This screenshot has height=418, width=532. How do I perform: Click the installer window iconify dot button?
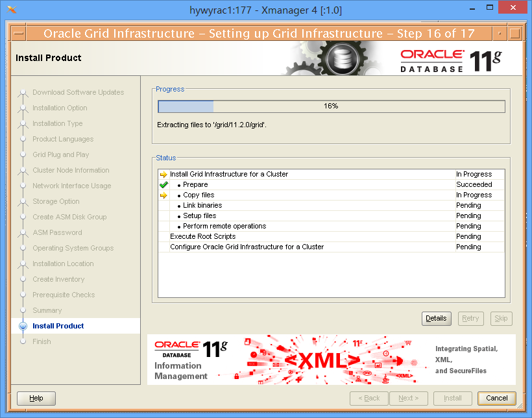(x=500, y=34)
